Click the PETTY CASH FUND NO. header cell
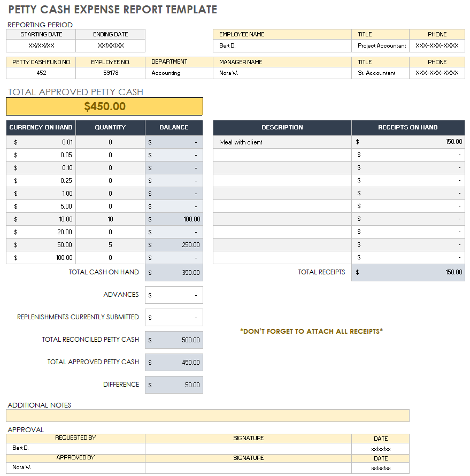470x476 pixels. click(x=41, y=62)
